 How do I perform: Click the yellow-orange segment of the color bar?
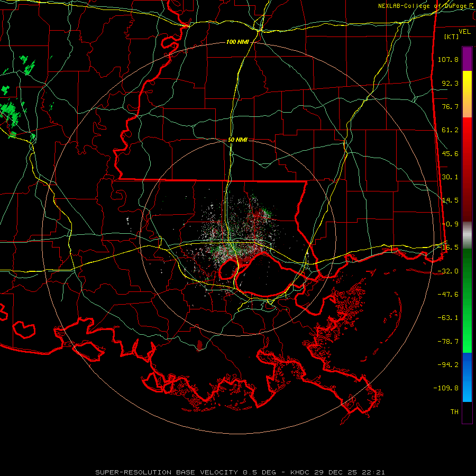pyautogui.click(x=467, y=94)
